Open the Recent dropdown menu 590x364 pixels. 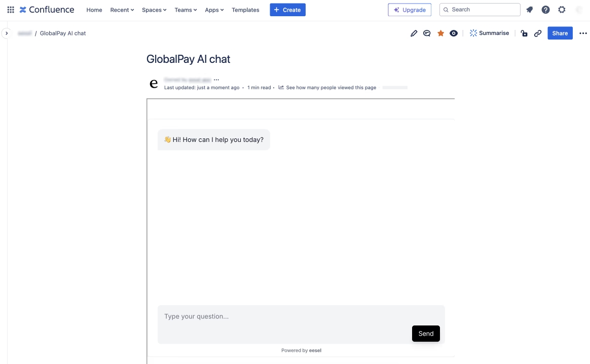(x=122, y=10)
